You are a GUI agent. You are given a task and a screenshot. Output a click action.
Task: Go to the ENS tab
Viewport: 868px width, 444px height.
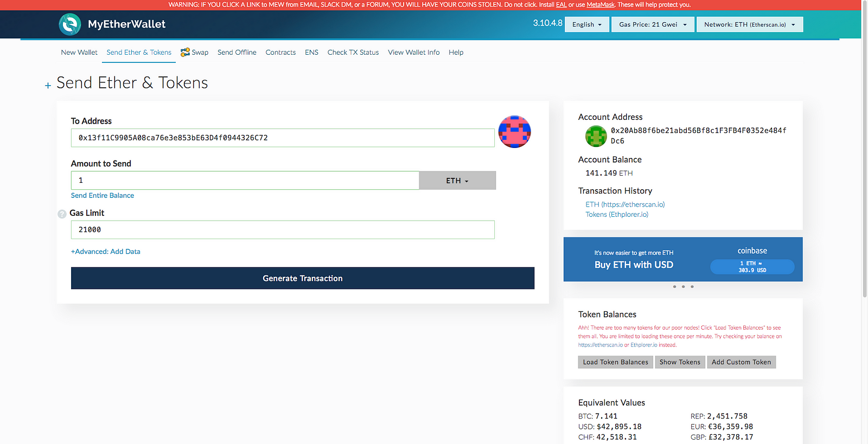coord(311,53)
